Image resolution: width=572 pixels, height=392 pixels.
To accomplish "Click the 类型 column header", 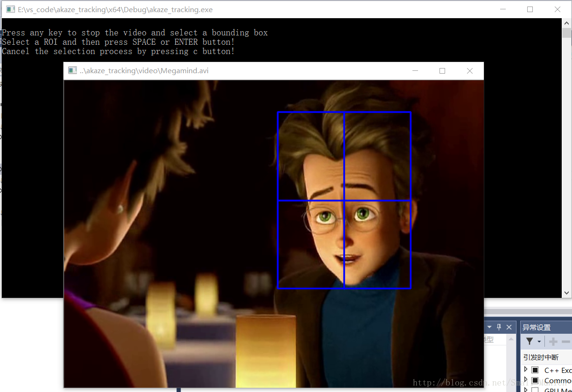I will 488,340.
